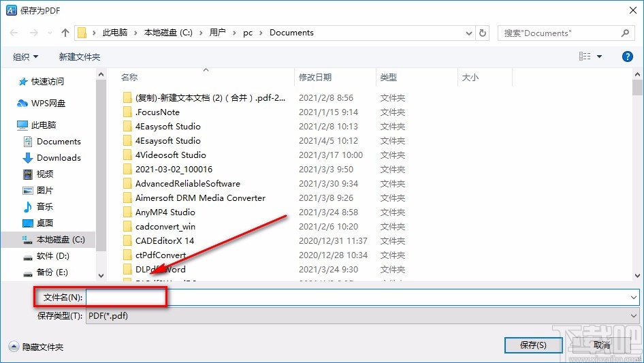Select 此电脑 in the navigation tree
This screenshot has height=363, width=644.
point(37,125)
